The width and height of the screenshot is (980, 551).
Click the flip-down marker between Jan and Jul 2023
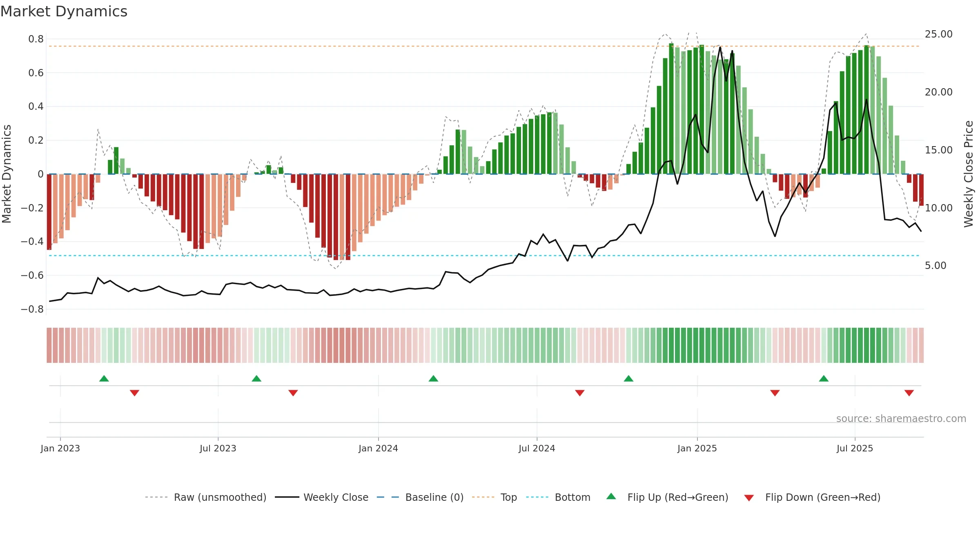(x=135, y=393)
